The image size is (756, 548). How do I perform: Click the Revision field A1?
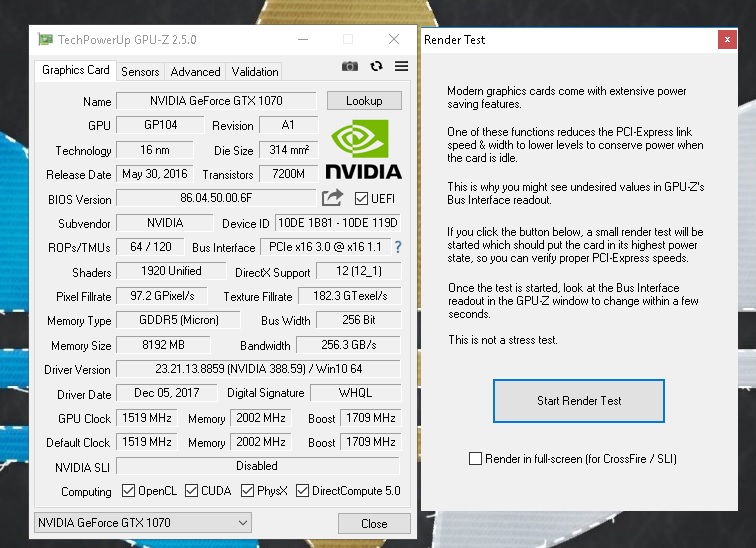coord(288,125)
